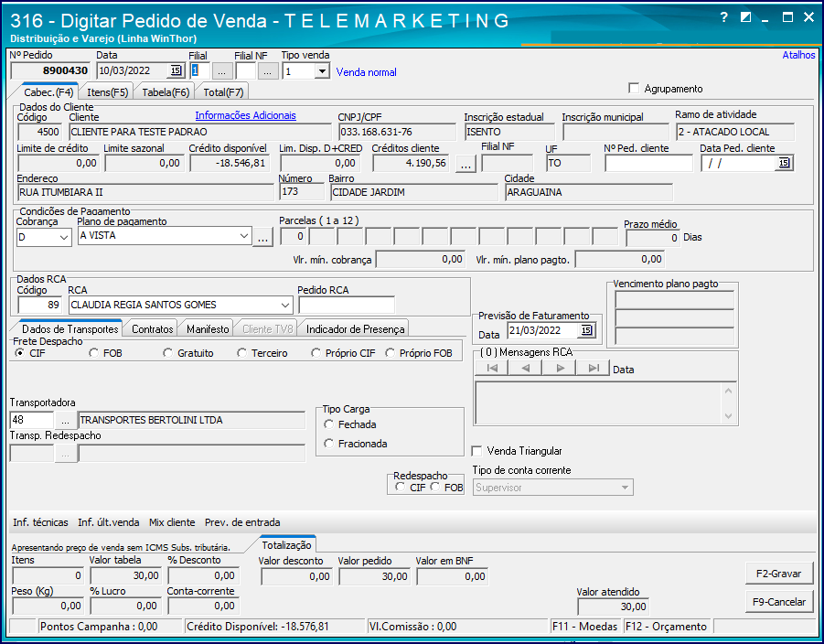Expand the Tipo venda dropdown

pos(322,71)
